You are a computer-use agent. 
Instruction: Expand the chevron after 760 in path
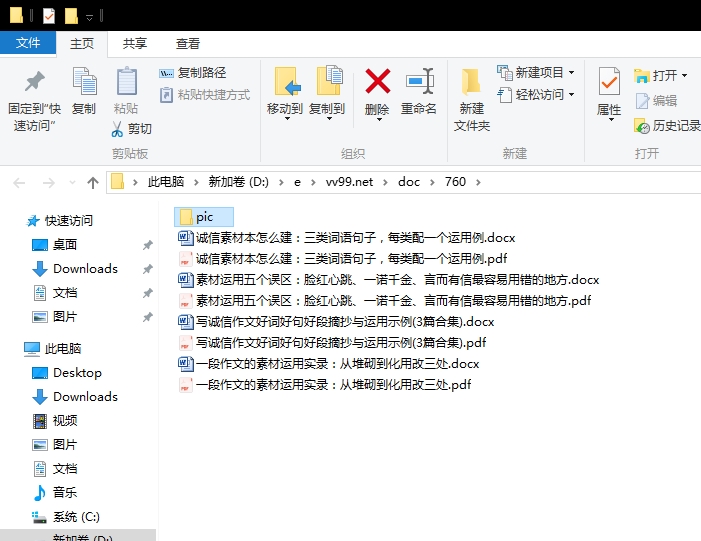click(x=478, y=182)
